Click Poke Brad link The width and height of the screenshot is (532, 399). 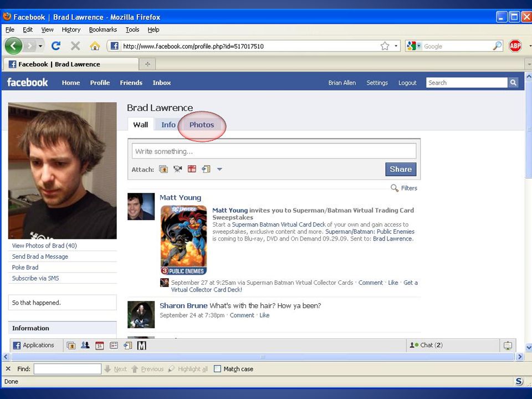point(25,267)
